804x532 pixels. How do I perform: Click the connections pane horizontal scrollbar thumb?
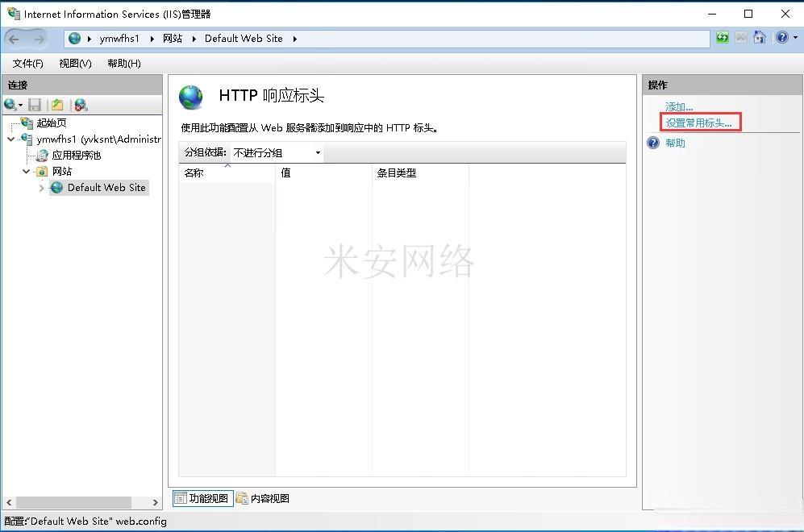coord(74,502)
